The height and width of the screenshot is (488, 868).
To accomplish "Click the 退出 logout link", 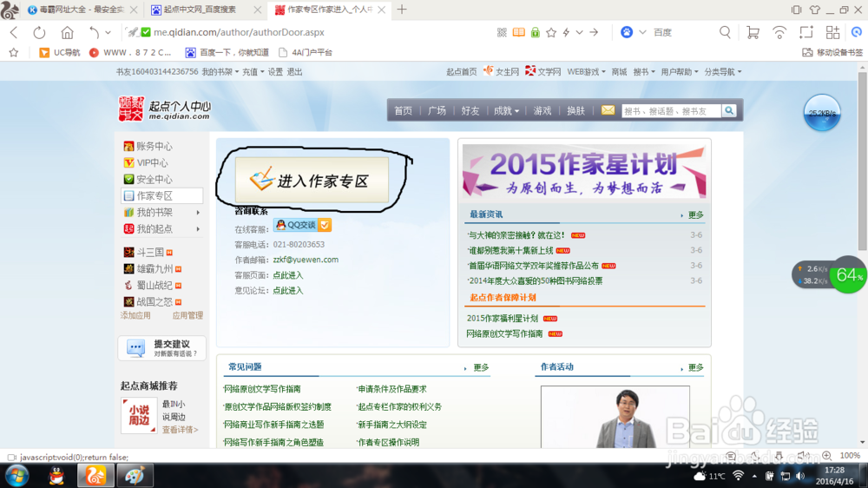I will pos(294,72).
